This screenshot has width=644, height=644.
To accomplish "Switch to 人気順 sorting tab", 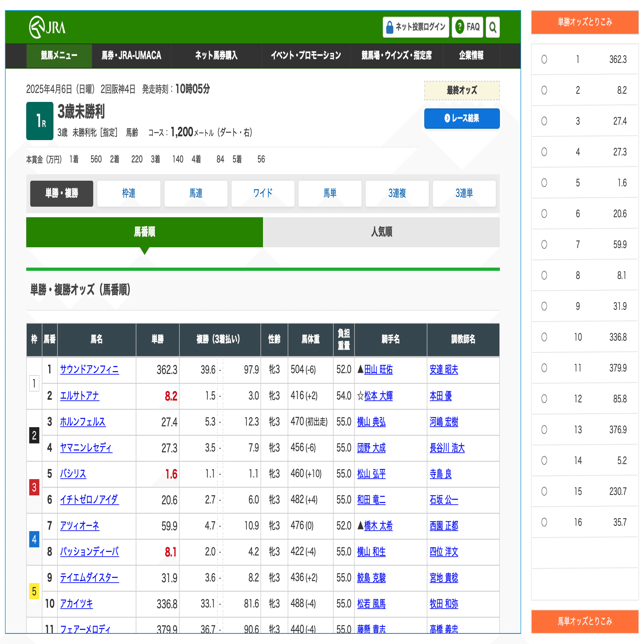I will tap(381, 232).
